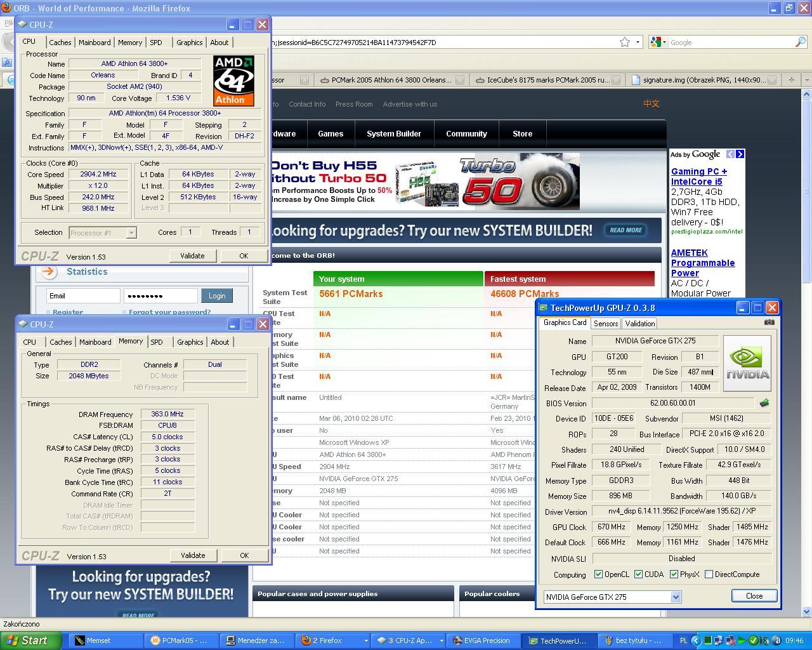
Task: Open the Games menu on the website
Action: [331, 134]
